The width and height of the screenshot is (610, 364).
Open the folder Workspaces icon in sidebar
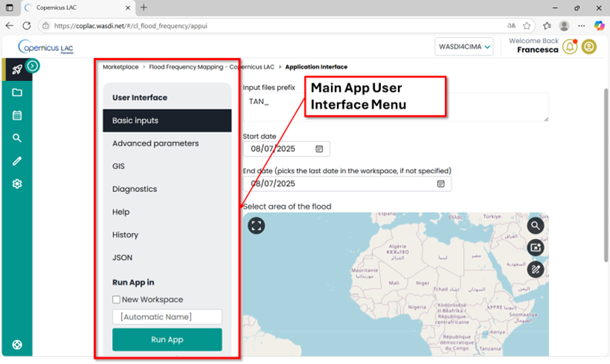point(17,93)
